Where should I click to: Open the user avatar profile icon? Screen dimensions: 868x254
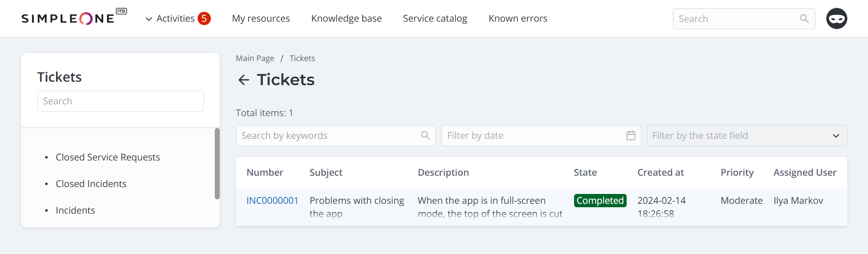[x=837, y=19]
